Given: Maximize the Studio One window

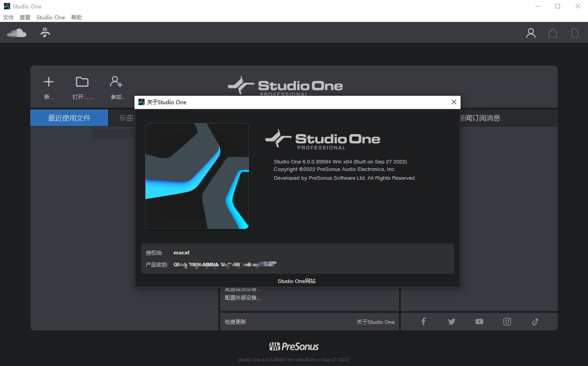Looking at the screenshot, I should click(x=558, y=6).
